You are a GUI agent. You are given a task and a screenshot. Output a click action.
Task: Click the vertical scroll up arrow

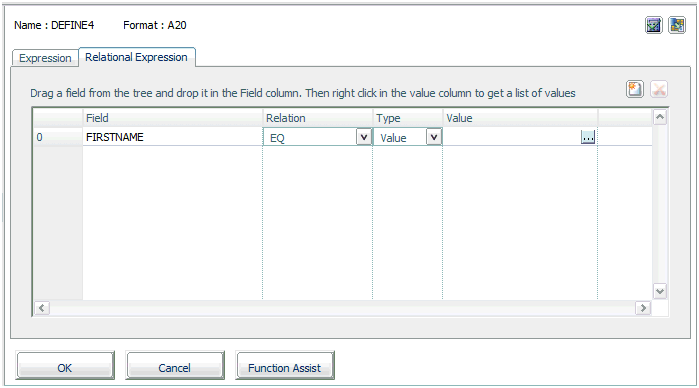coord(660,117)
